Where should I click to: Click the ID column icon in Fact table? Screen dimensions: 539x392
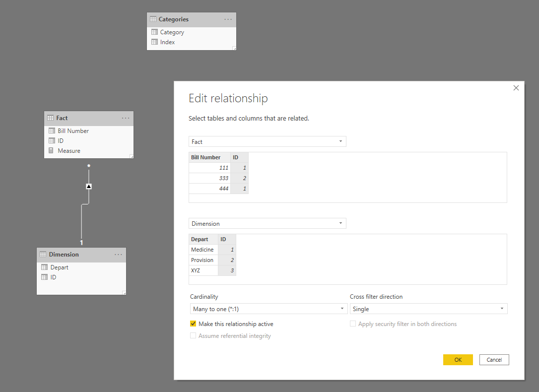coord(52,140)
